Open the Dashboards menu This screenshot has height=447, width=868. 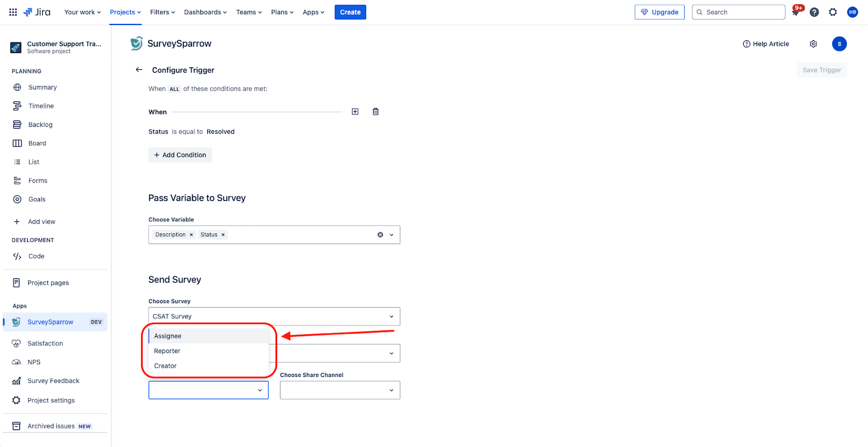(x=205, y=12)
